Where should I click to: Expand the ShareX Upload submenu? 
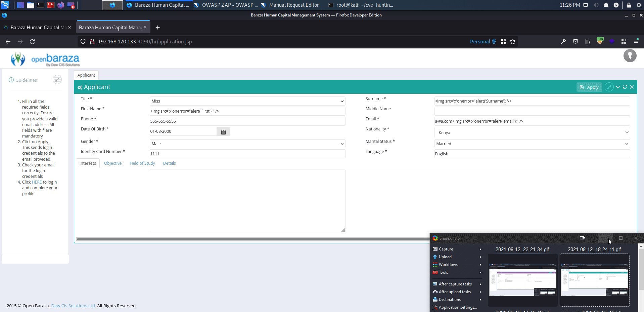point(457,257)
